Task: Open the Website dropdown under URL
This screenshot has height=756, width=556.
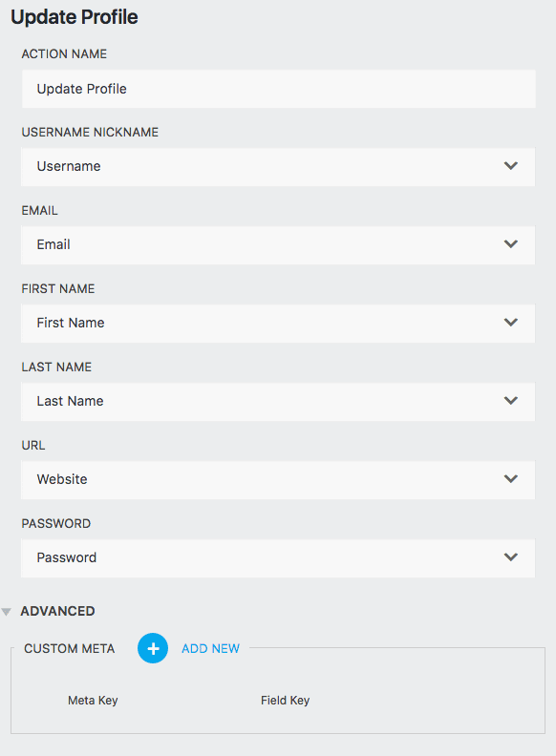Action: (278, 480)
